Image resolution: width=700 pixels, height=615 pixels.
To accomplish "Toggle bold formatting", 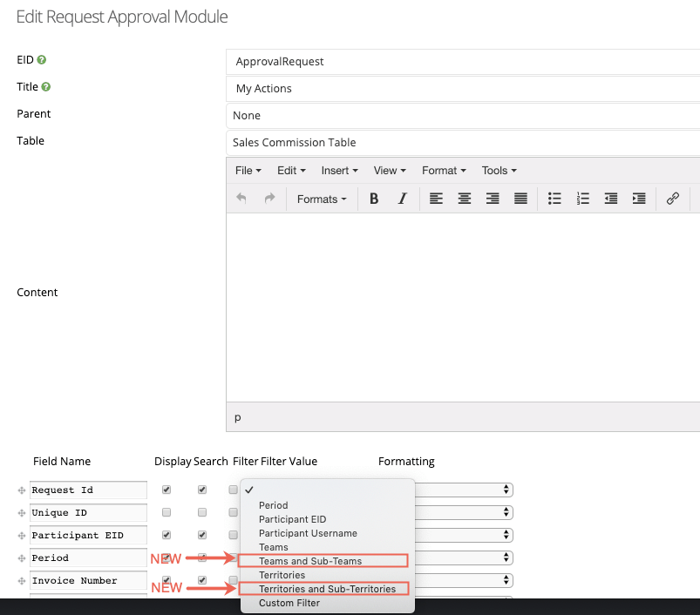I will 374,199.
